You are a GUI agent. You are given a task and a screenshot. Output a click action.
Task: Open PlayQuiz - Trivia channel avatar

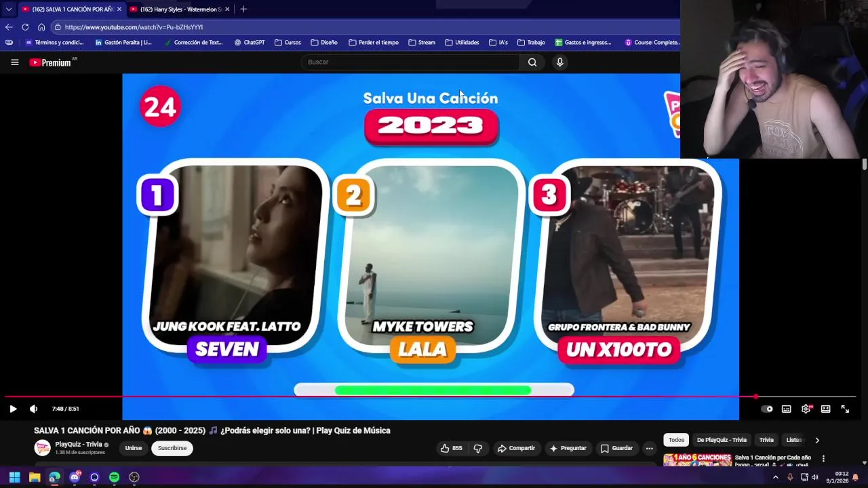[x=43, y=448]
